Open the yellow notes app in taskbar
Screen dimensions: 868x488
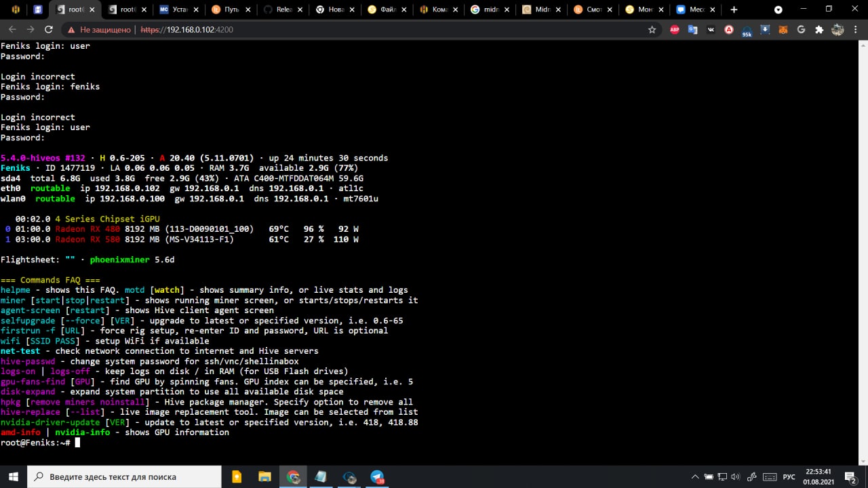(237, 476)
